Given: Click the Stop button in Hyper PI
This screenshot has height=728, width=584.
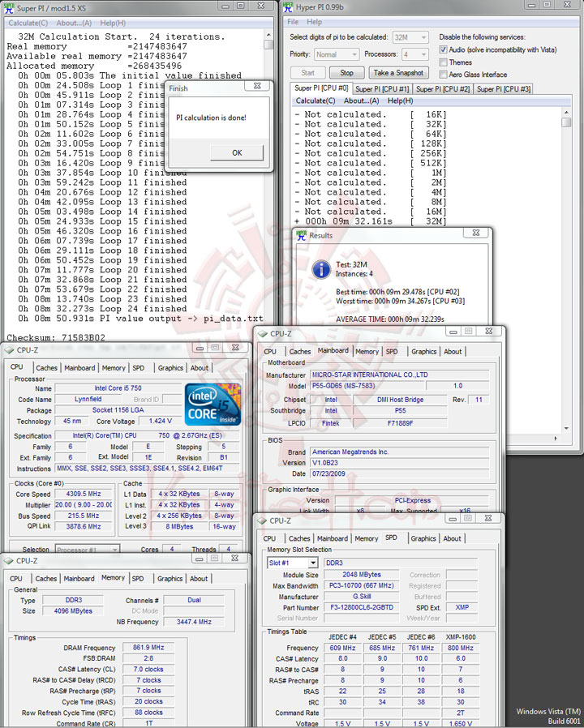Looking at the screenshot, I should (x=346, y=73).
